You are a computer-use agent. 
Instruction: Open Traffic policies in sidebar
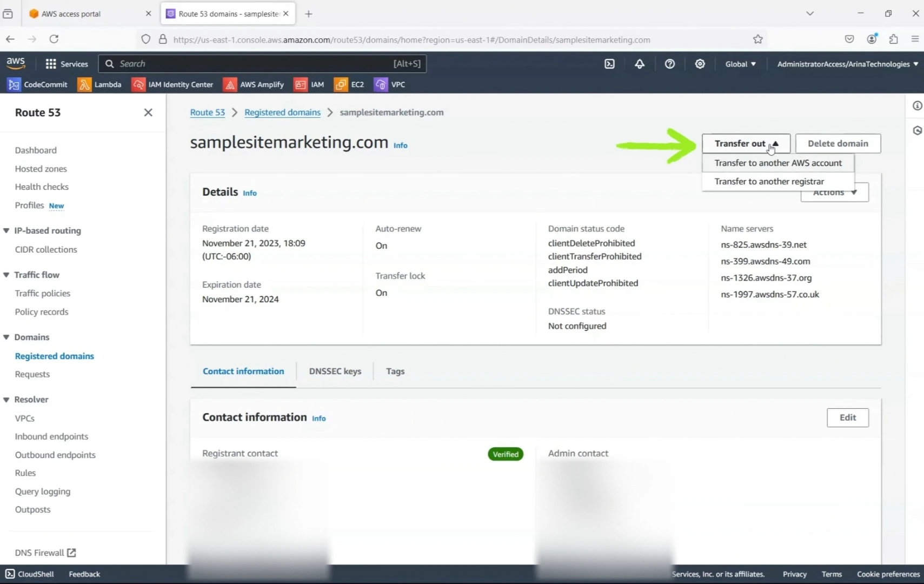[43, 294]
